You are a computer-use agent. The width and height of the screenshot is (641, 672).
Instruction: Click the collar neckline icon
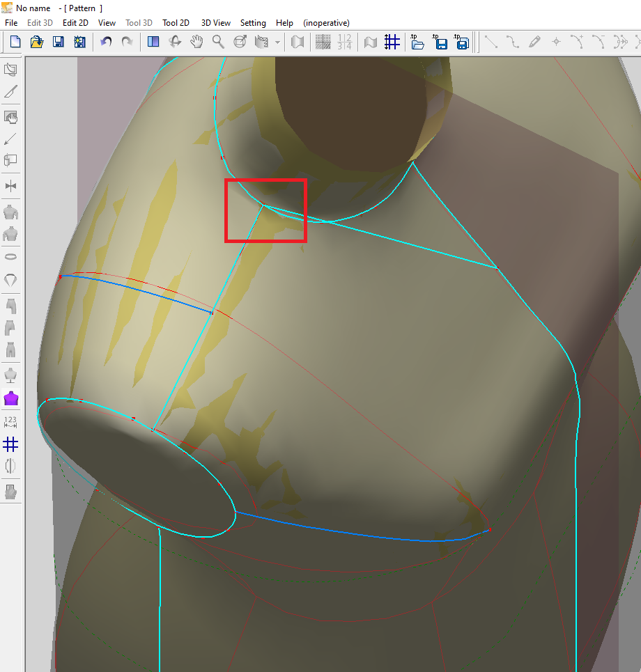(10, 280)
